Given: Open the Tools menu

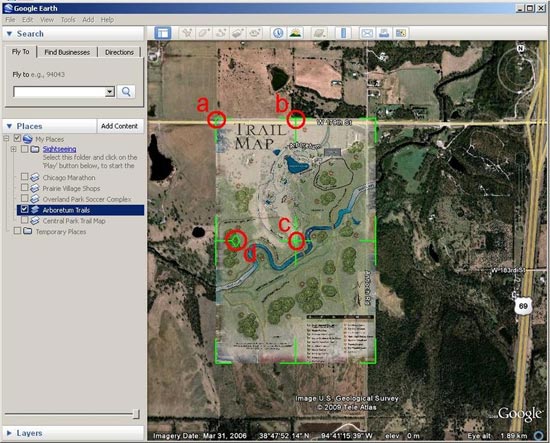Looking at the screenshot, I should 68,20.
